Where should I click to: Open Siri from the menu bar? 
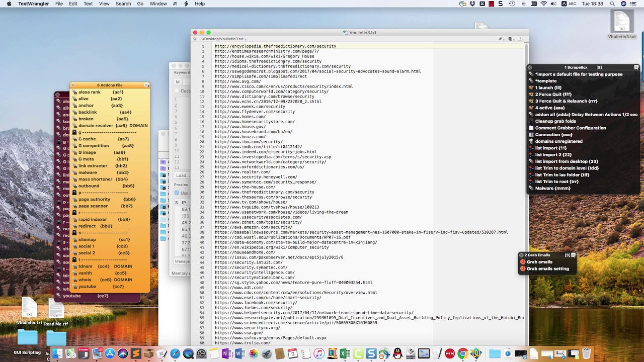[624, 4]
